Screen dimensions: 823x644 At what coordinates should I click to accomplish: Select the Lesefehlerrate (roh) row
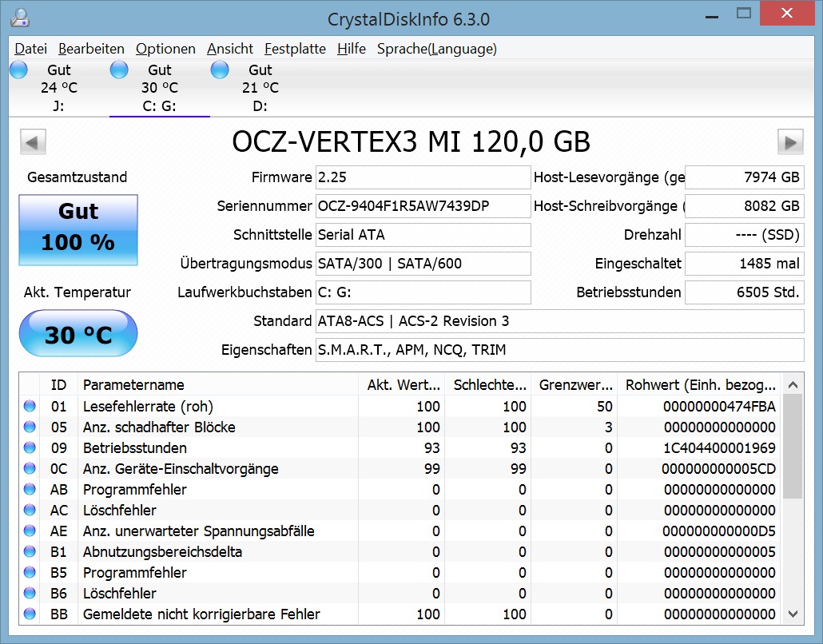click(400, 406)
